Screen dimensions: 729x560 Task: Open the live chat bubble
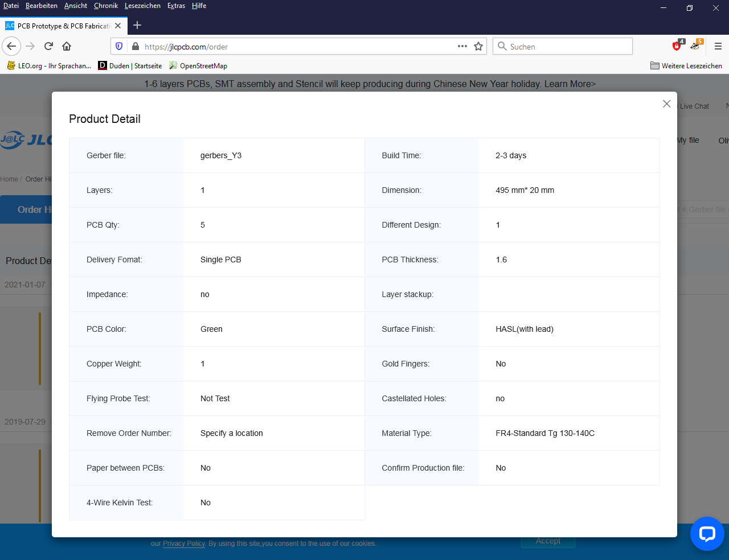[x=707, y=534]
